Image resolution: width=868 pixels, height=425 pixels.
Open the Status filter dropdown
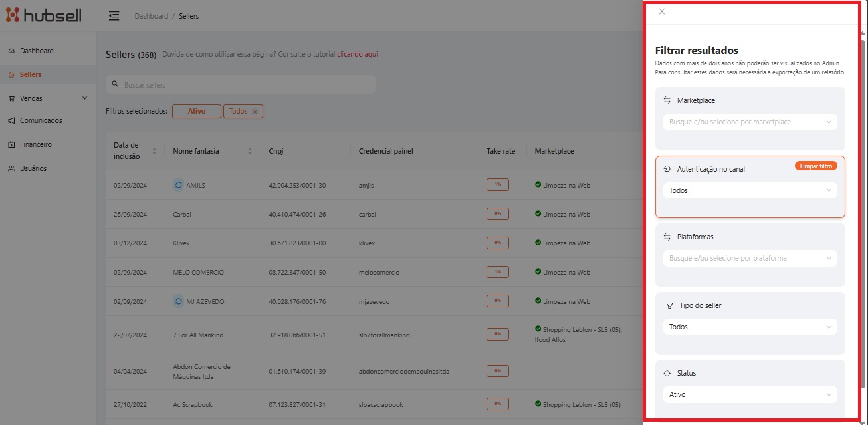coord(750,394)
